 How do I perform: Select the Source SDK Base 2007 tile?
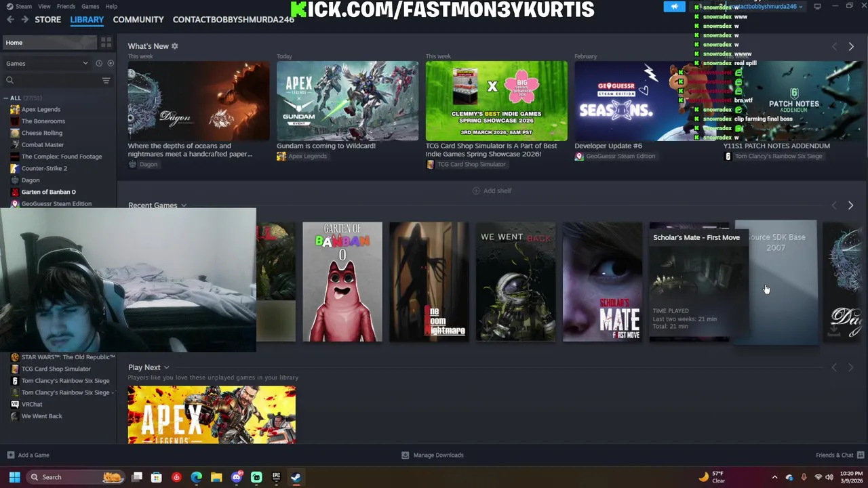point(776,282)
